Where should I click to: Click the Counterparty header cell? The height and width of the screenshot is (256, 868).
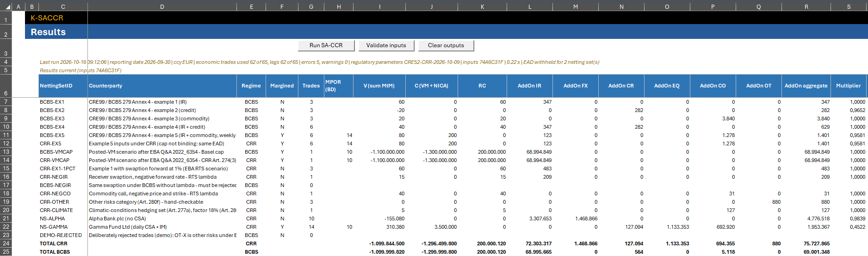(x=162, y=86)
